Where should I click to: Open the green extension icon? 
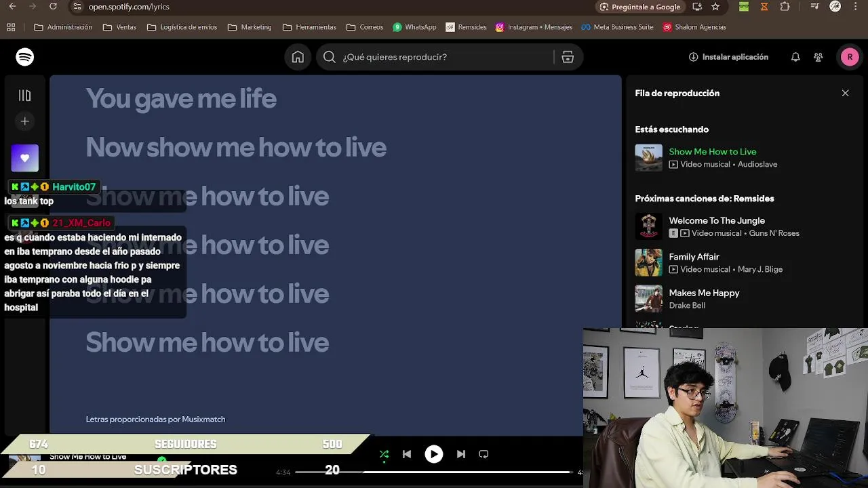(x=744, y=7)
